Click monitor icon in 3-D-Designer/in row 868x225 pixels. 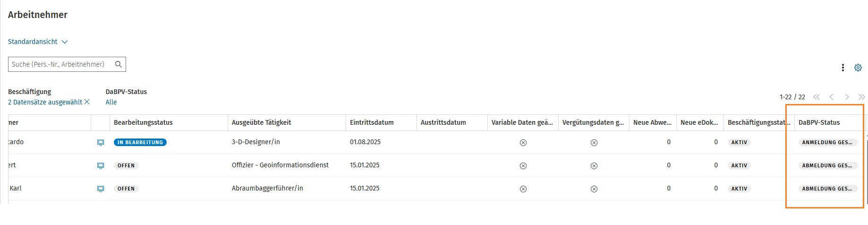pyautogui.click(x=101, y=142)
